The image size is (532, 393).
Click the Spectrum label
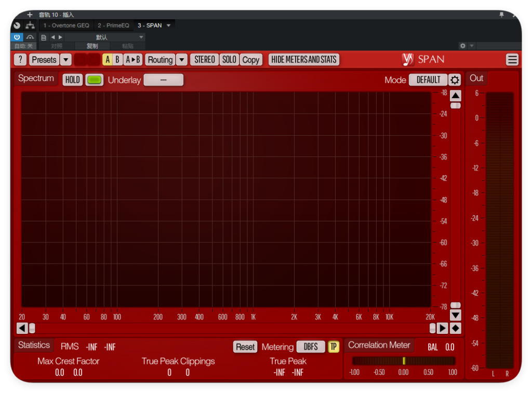36,78
